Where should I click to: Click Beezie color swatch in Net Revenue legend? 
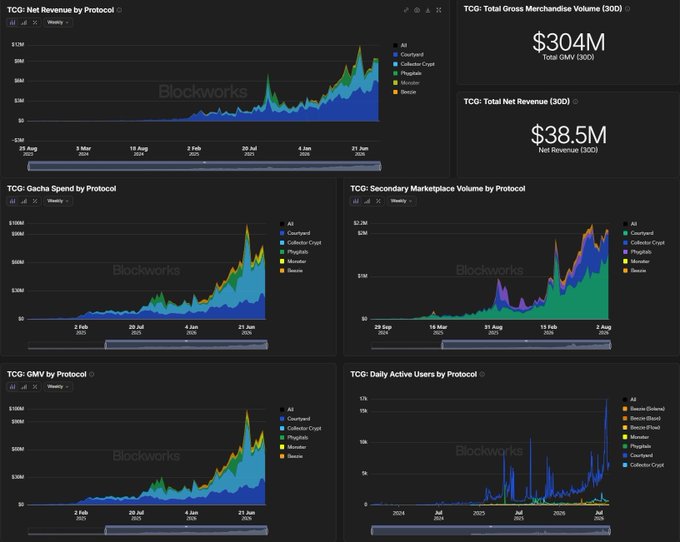coord(395,92)
